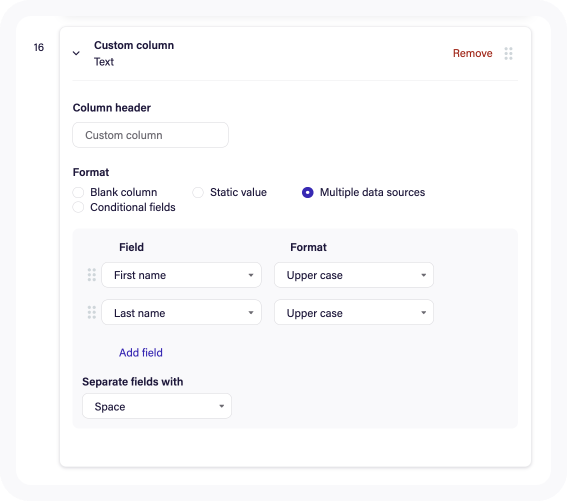567x501 pixels.
Task: Remove the custom column
Action: [473, 53]
